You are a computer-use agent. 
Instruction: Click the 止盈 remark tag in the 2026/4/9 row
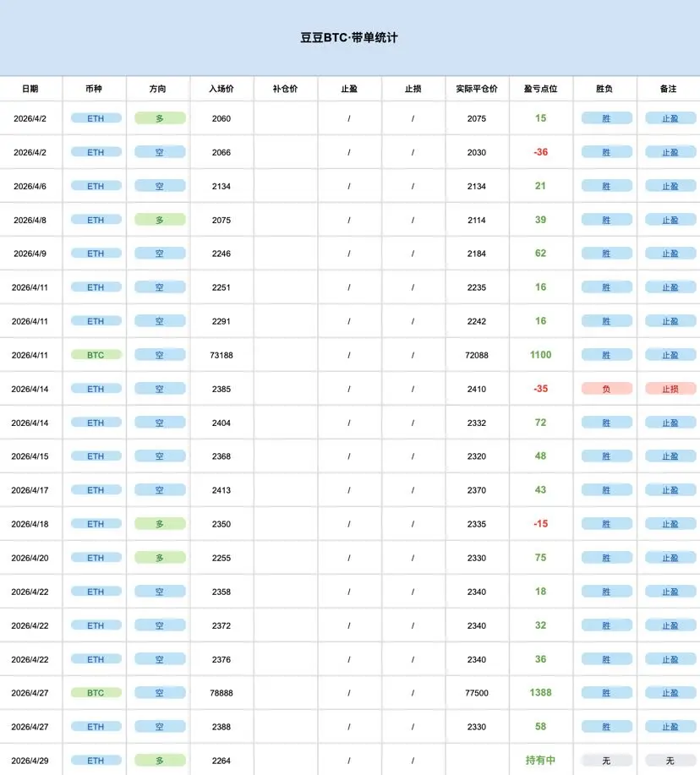[x=670, y=254]
